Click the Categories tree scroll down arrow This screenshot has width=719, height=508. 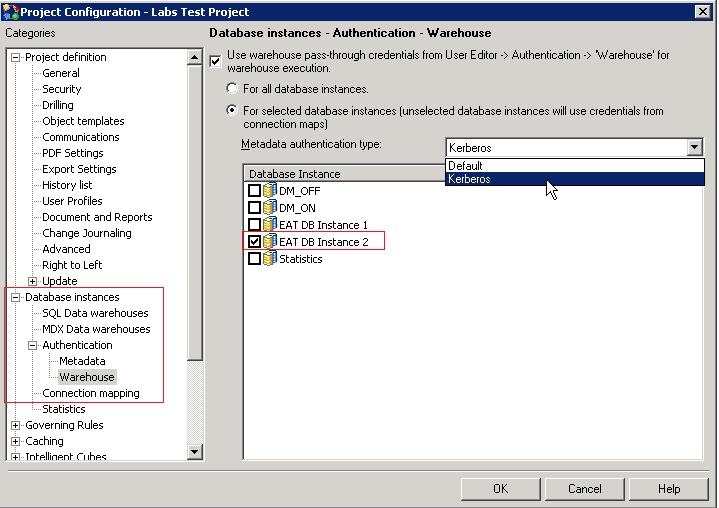tap(196, 452)
